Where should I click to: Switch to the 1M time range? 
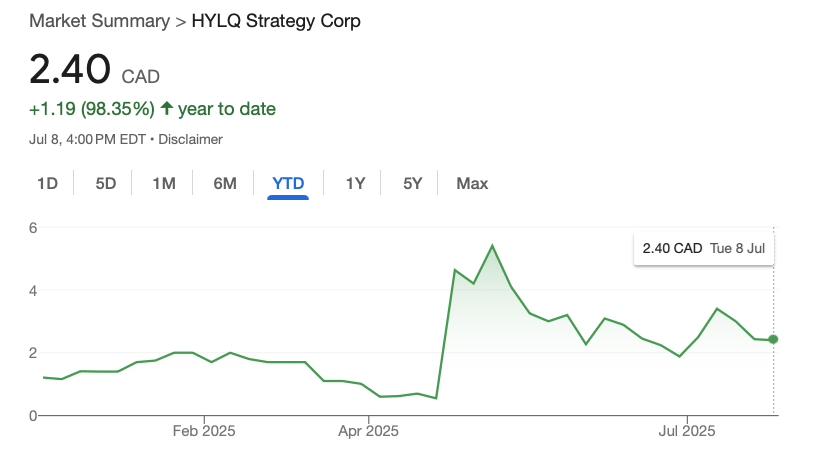[164, 183]
